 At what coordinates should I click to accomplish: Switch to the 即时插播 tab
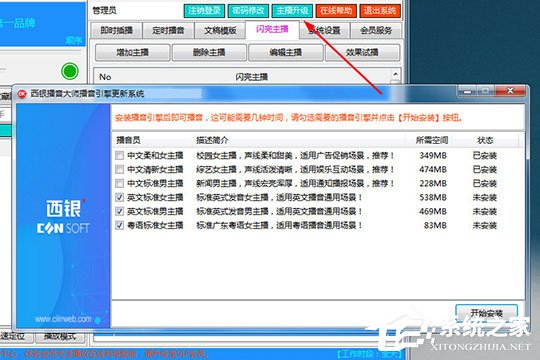tap(116, 30)
